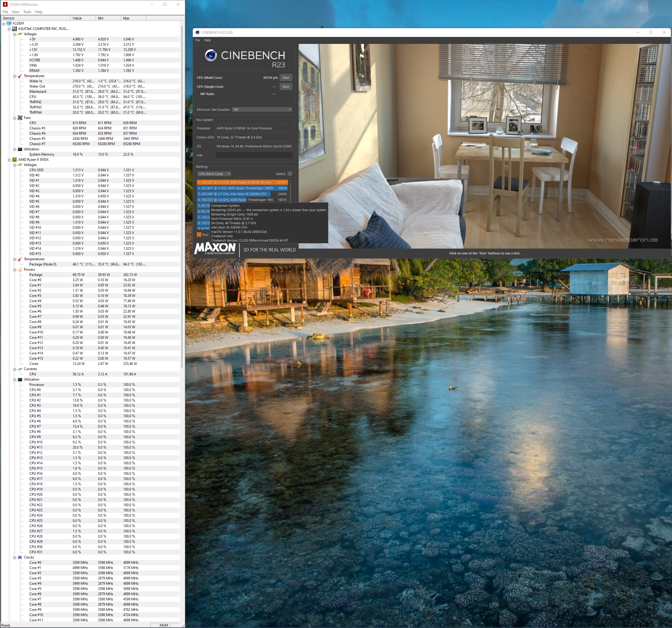Open the HWMonitor Tools menu
This screenshot has width=672, height=628.
(27, 12)
